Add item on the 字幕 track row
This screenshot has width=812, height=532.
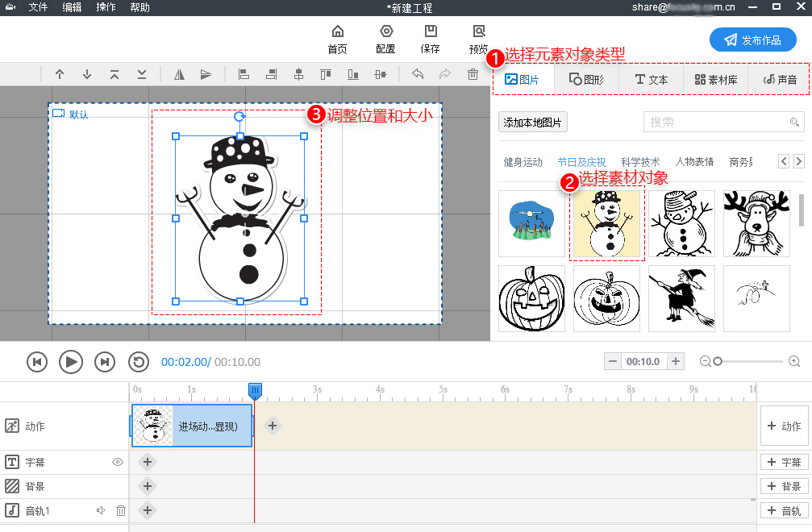[147, 462]
